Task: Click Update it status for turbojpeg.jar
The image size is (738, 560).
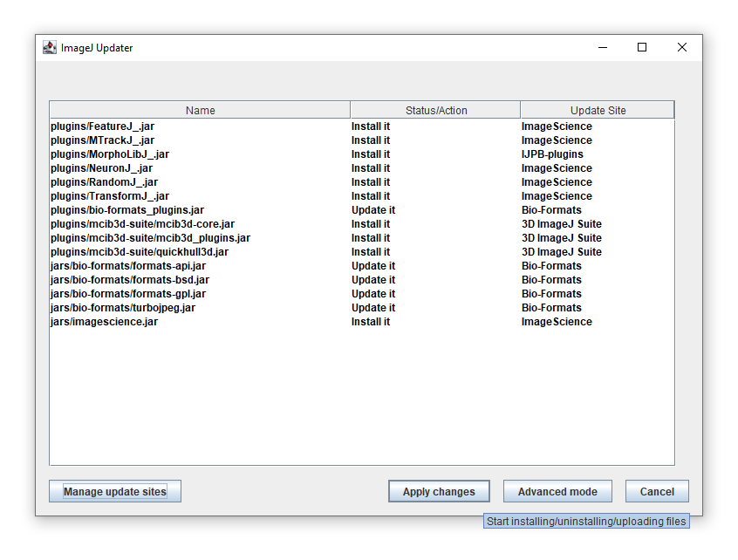Action: click(x=373, y=308)
